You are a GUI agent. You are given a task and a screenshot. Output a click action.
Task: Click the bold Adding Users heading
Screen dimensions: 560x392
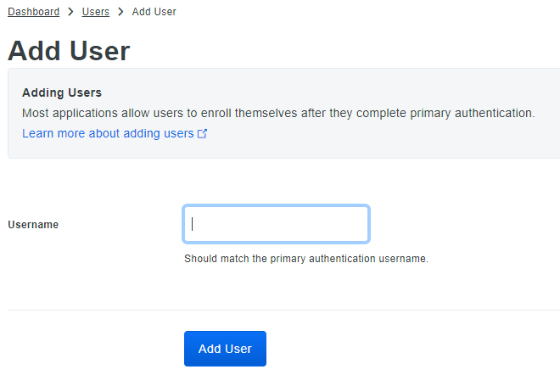tap(62, 92)
